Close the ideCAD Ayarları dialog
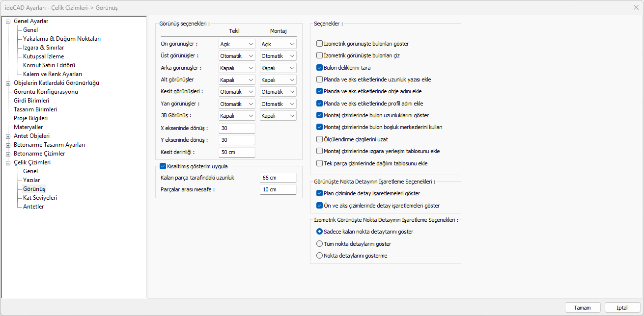This screenshot has width=644, height=316. tap(636, 7)
